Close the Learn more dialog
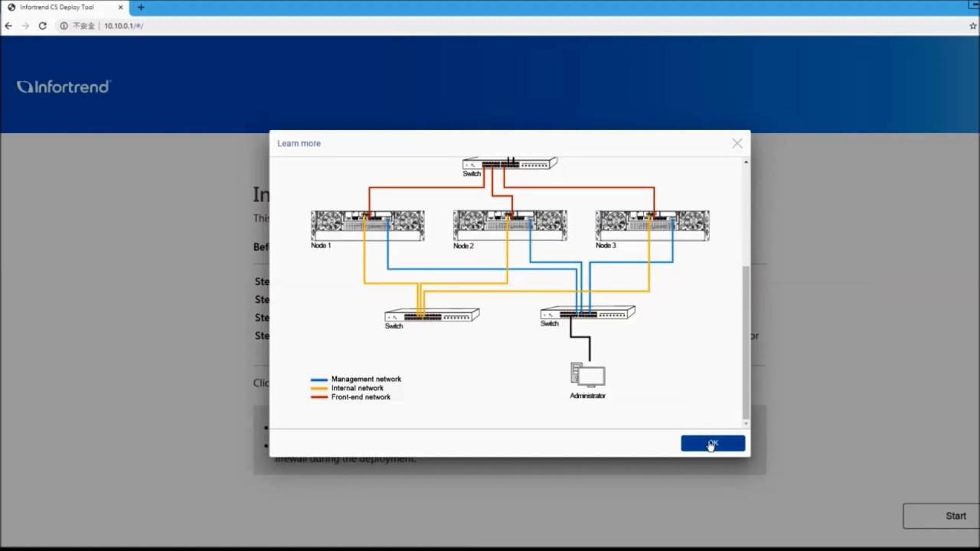Image resolution: width=980 pixels, height=551 pixels. [x=737, y=143]
